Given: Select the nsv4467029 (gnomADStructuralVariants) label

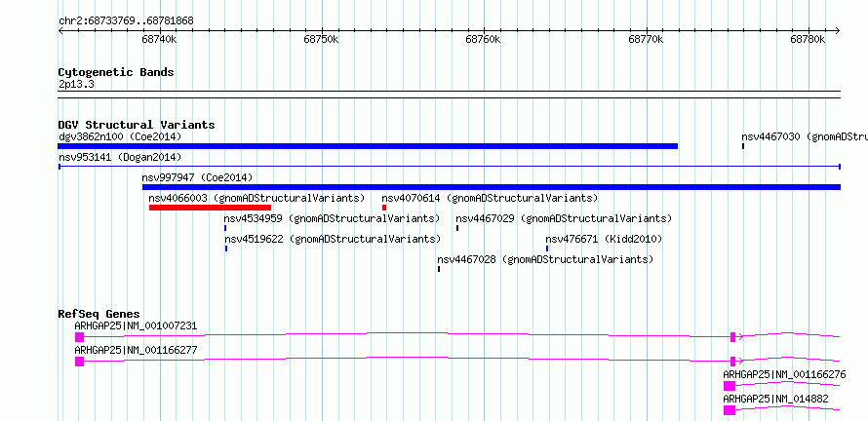Looking at the screenshot, I should coord(564,218).
